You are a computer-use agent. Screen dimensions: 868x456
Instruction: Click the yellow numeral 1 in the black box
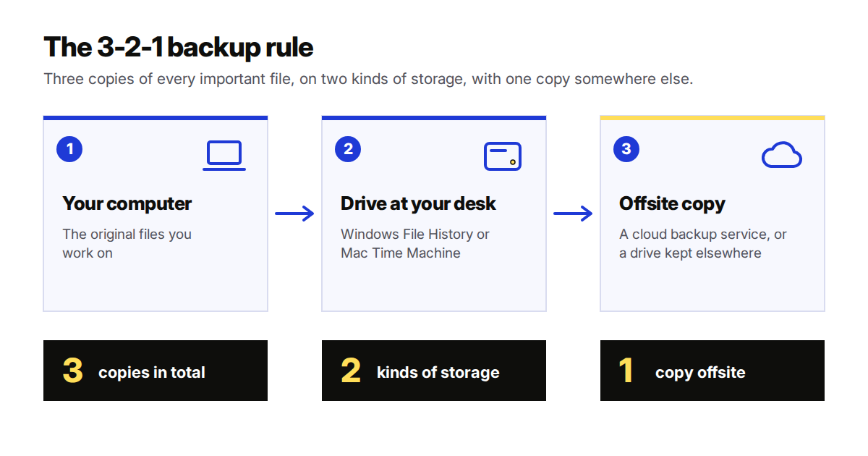pos(626,371)
